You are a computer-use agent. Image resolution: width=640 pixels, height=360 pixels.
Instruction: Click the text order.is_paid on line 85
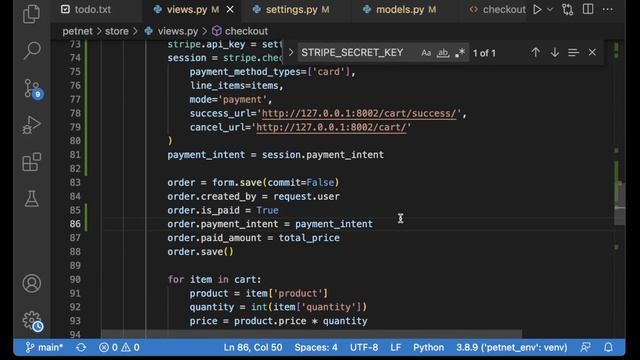[x=203, y=210]
